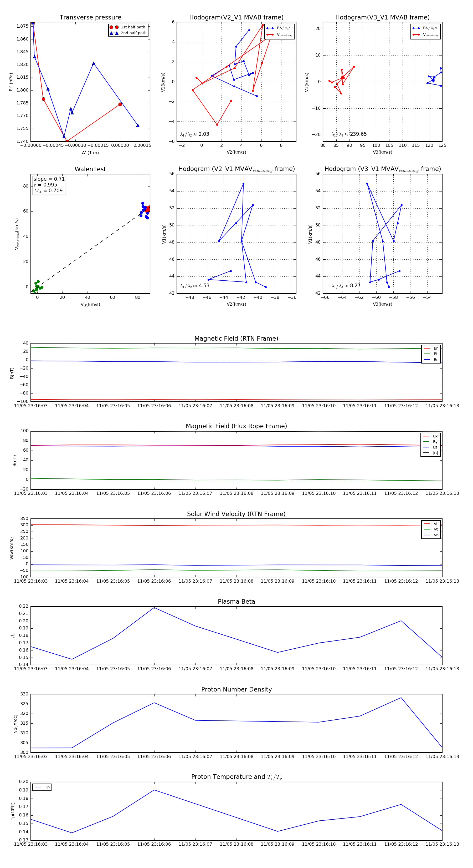Click the "Magnetic Field (Flux Rope Frame)" title
This screenshot has width=473, height=868.
click(236, 426)
